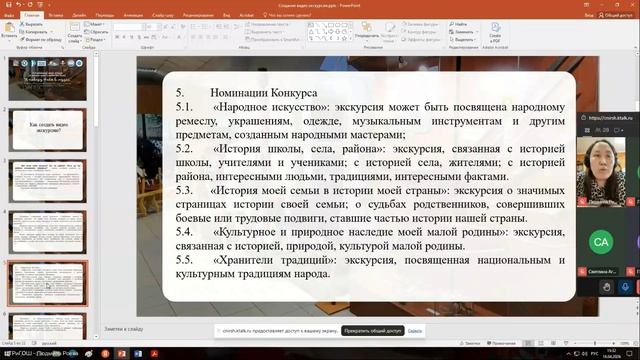Open Windows Start button
640x360 pixels.
[x=7, y=353]
